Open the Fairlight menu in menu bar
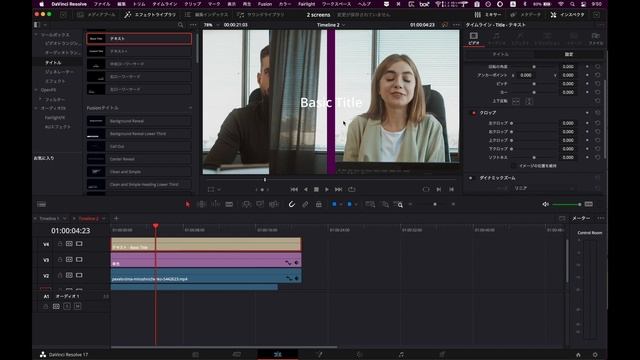 [x=307, y=4]
